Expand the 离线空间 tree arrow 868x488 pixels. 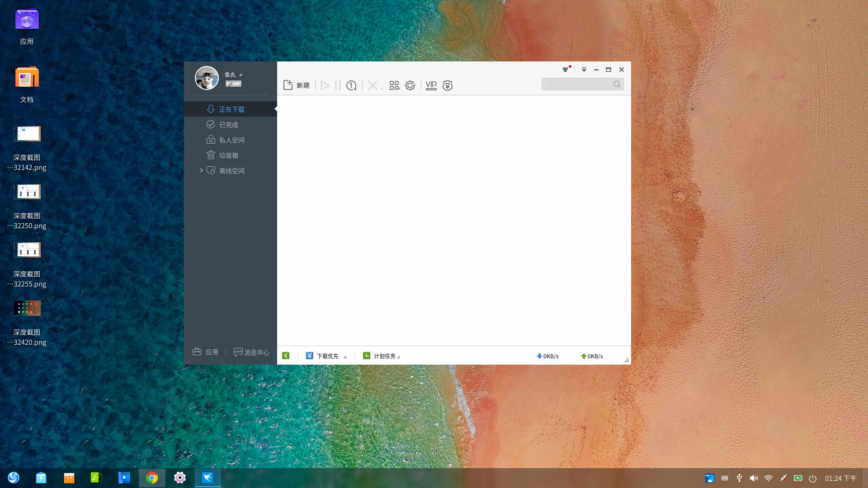coord(202,170)
